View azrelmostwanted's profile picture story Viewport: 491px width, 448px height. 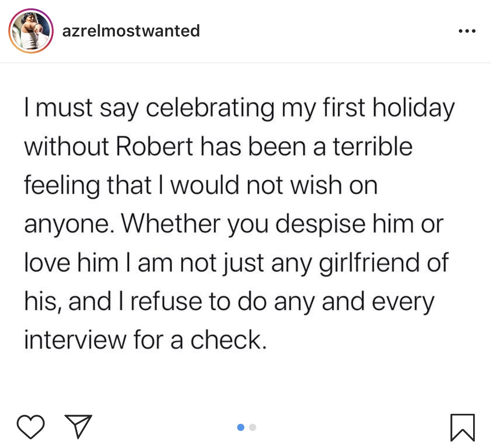click(x=31, y=31)
